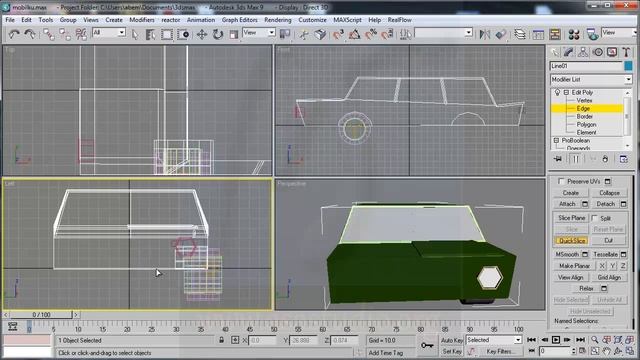
Task: Enable the Preserve UVs checkbox
Action: 561,181
